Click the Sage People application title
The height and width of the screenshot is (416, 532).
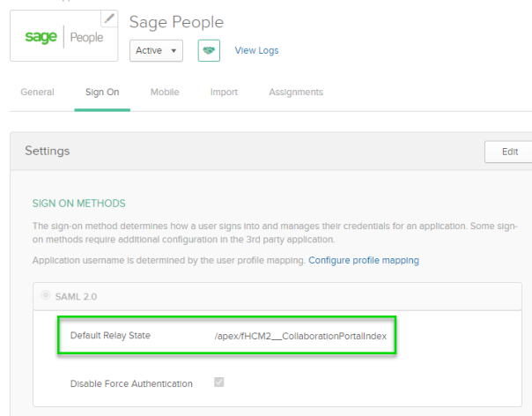pyautogui.click(x=176, y=22)
